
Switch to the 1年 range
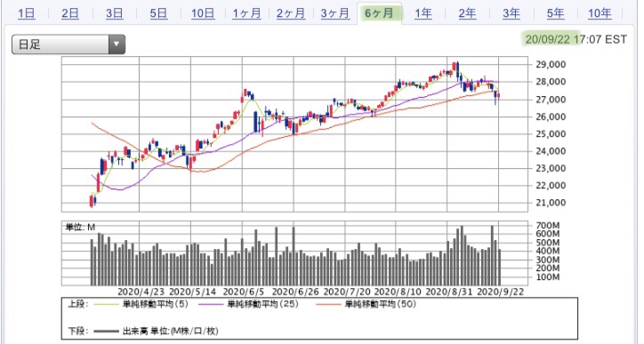(x=423, y=13)
